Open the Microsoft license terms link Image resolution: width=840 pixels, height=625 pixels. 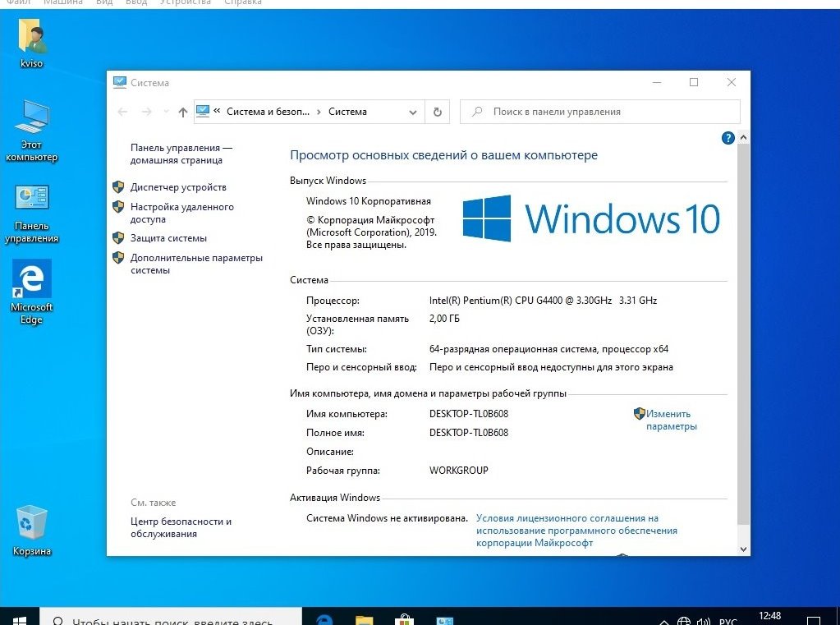click(576, 531)
